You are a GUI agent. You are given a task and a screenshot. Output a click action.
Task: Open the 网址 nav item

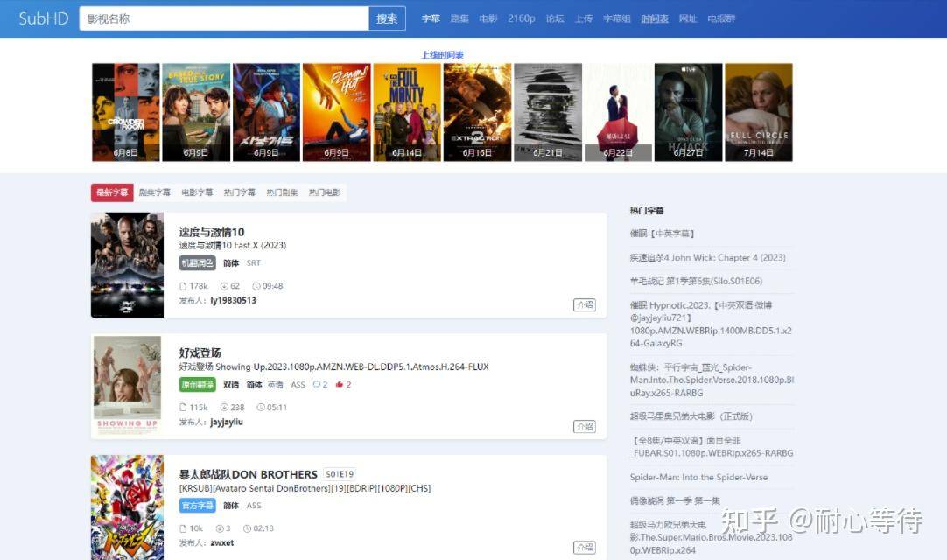point(688,18)
